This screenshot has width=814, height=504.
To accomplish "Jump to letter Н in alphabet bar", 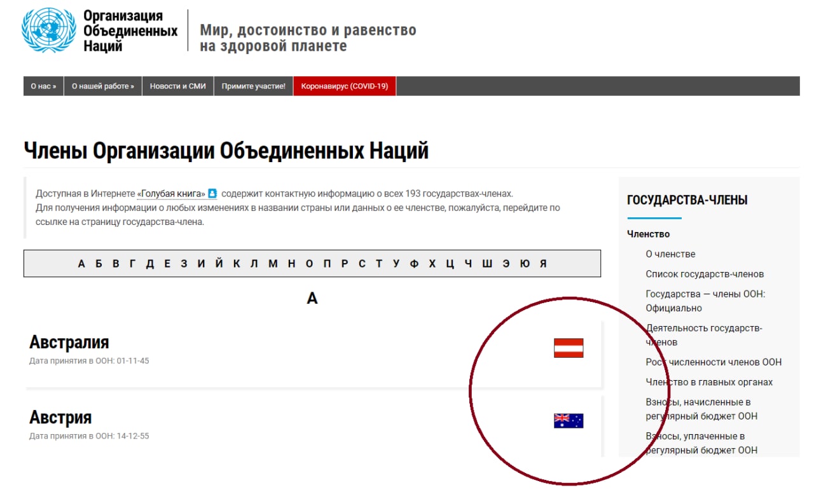I will click(x=291, y=264).
